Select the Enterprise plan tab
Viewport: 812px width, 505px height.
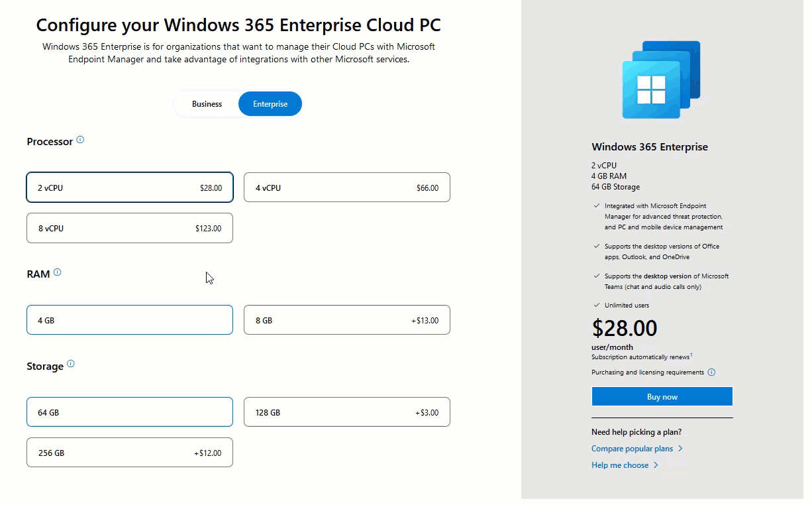click(x=270, y=104)
